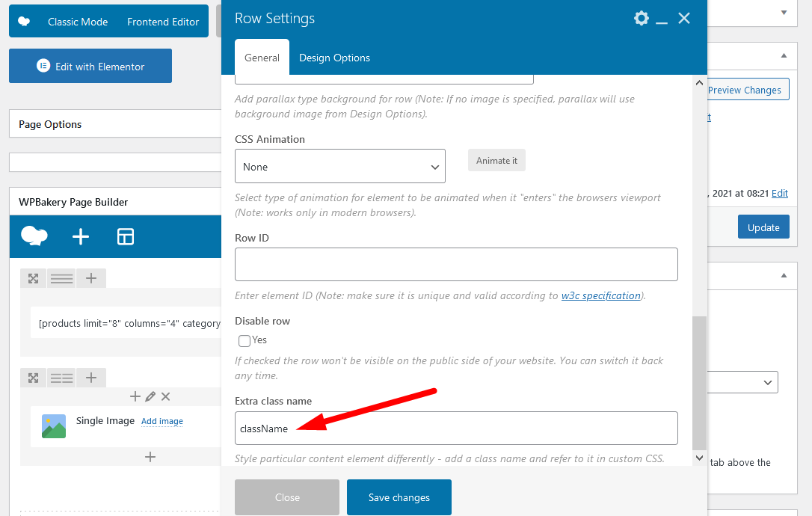Add column to the Single Image row

91,378
